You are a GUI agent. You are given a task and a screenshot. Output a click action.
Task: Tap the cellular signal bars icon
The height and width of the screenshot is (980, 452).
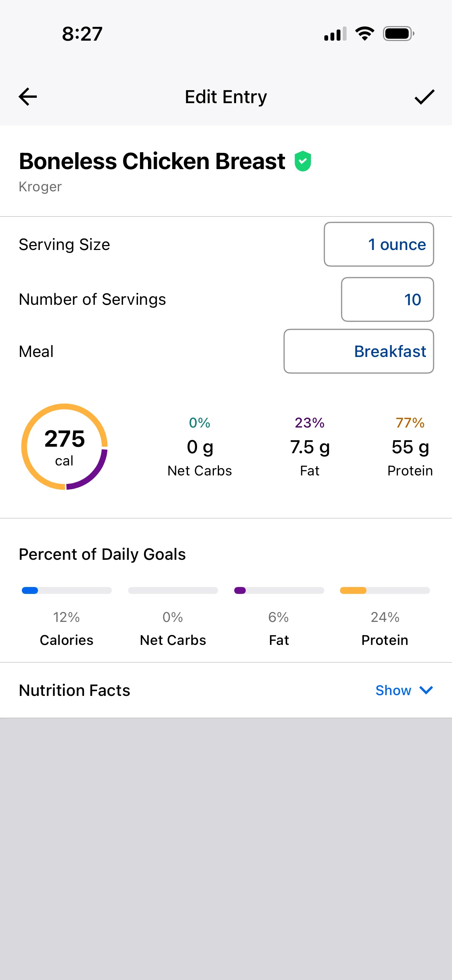coord(335,34)
